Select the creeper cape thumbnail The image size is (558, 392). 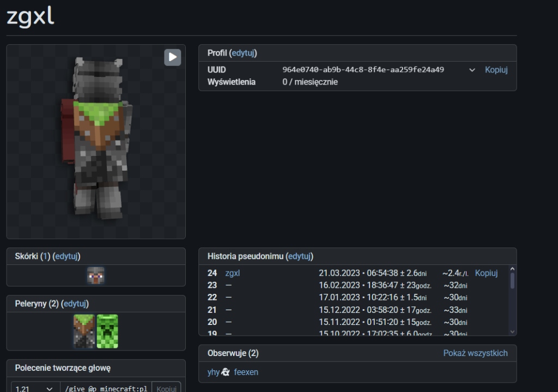coord(107,331)
